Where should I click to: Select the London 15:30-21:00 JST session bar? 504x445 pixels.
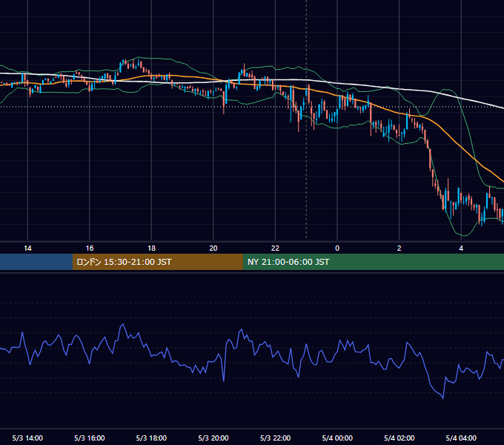point(157,262)
